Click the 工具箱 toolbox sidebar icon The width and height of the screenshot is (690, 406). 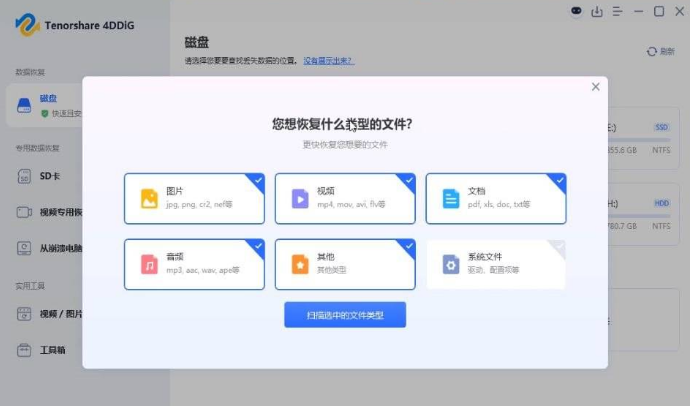(24, 350)
